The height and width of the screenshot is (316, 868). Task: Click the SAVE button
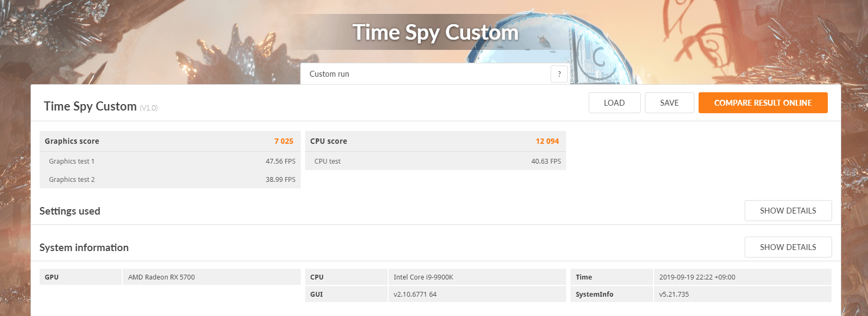point(669,103)
